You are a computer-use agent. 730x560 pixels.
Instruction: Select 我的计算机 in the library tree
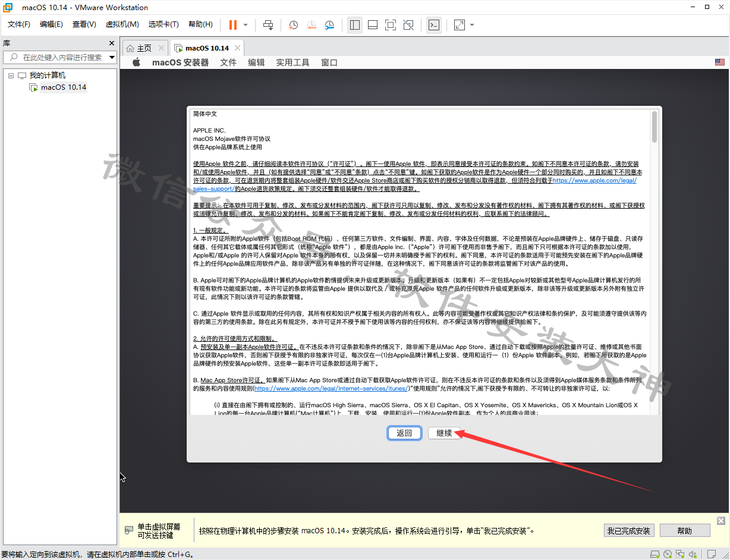click(48, 75)
